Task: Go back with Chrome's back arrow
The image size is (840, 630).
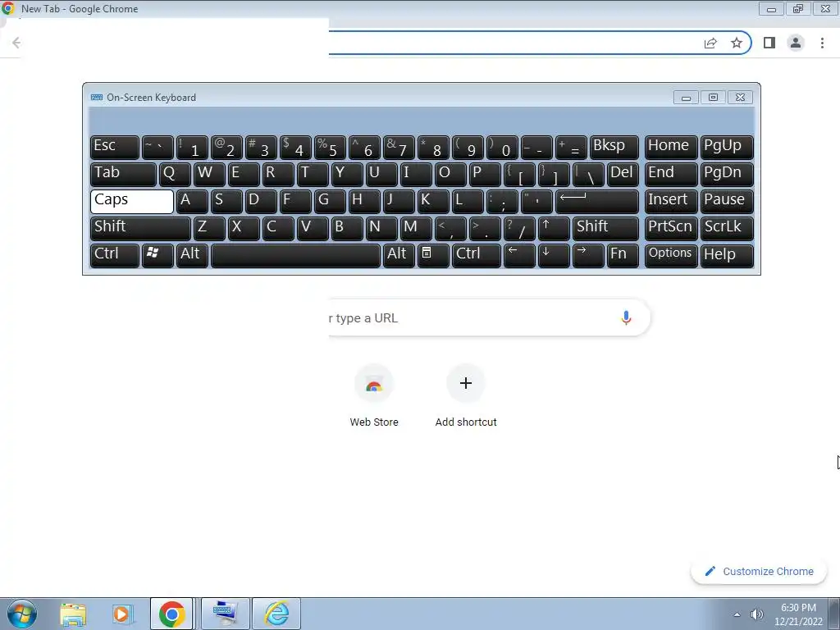Action: tap(16, 43)
